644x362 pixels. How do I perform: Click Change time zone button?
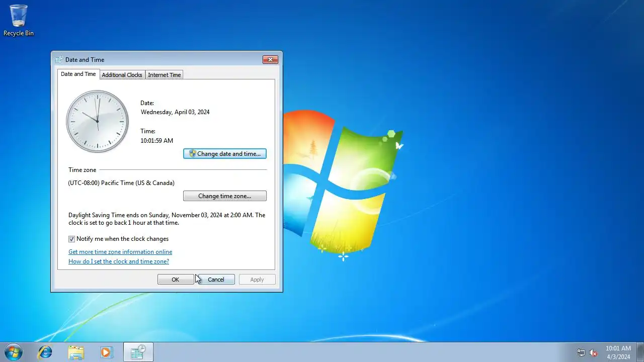(224, 196)
